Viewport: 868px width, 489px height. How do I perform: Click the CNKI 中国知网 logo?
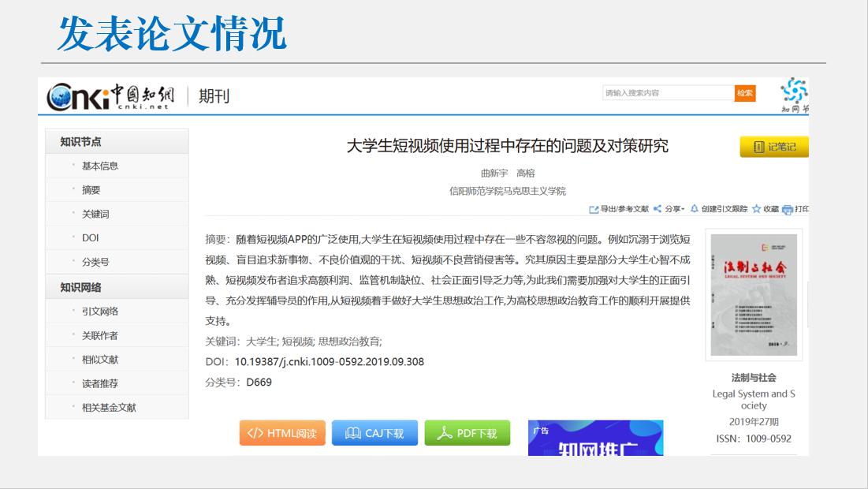pos(110,96)
